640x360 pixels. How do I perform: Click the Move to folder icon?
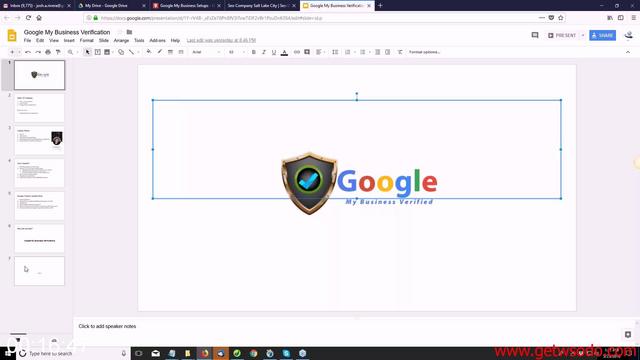[129, 32]
